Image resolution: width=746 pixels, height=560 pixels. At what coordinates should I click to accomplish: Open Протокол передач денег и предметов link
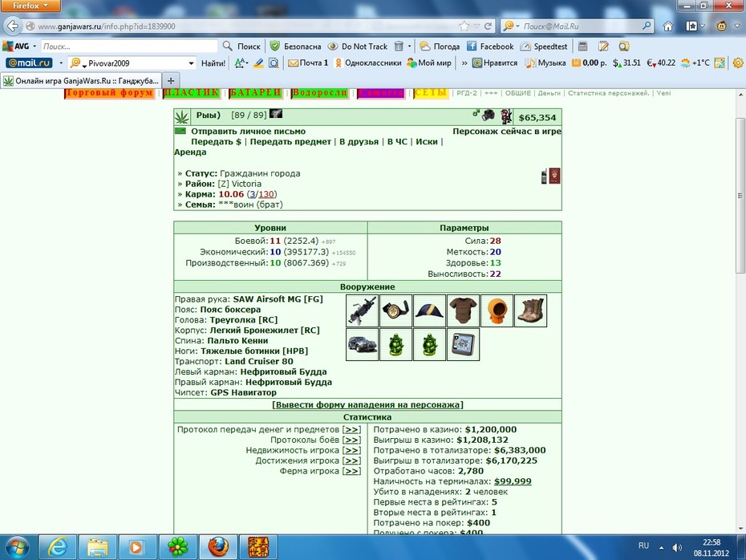tap(351, 430)
